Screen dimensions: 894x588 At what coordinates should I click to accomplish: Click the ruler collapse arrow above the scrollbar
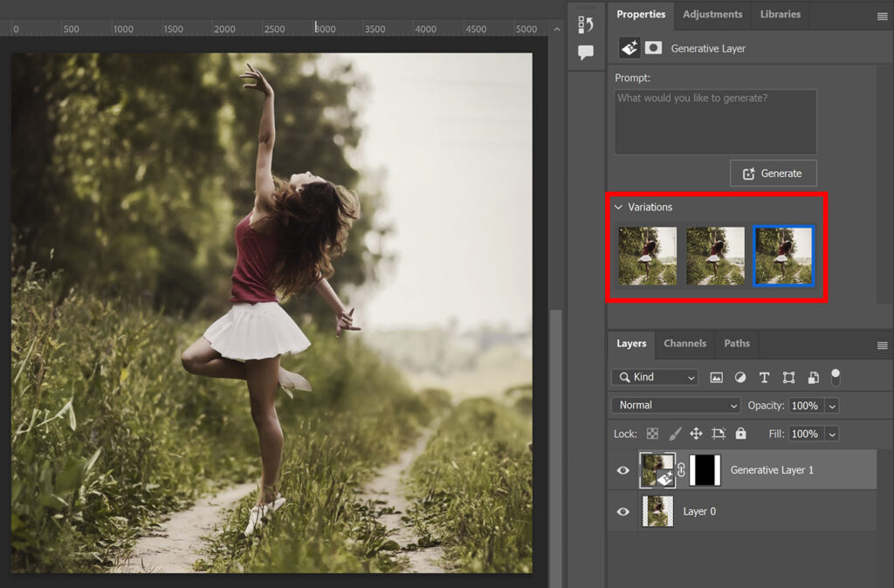(557, 29)
